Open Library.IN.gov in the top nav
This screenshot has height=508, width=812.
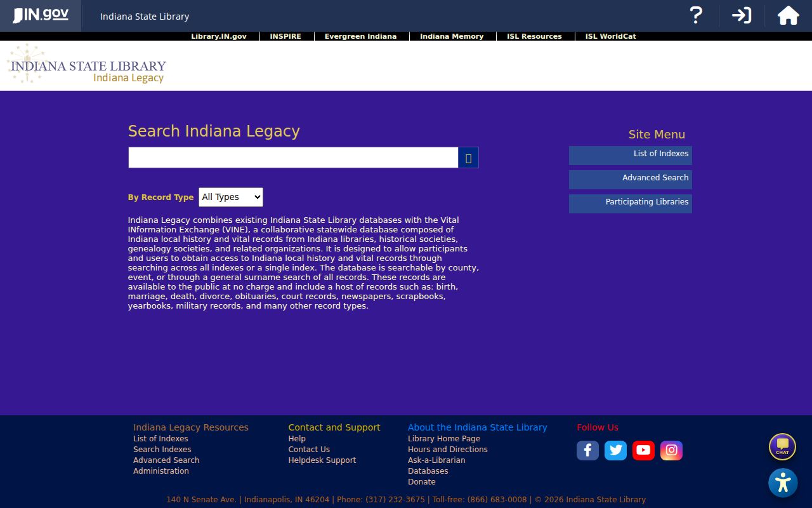pos(219,36)
